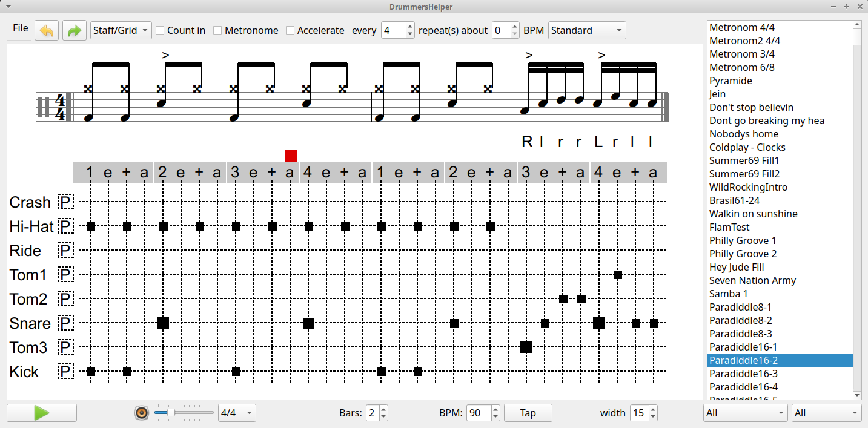Enable the Count in checkbox
Viewport: 868px width, 428px height.
pos(161,30)
